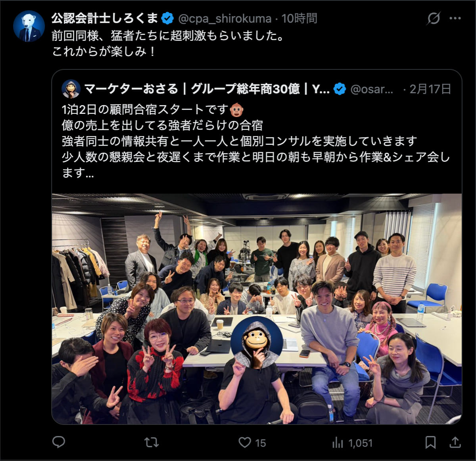The image size is (476, 461).
Task: Open the quoted tweet text body
Action: click(x=256, y=141)
